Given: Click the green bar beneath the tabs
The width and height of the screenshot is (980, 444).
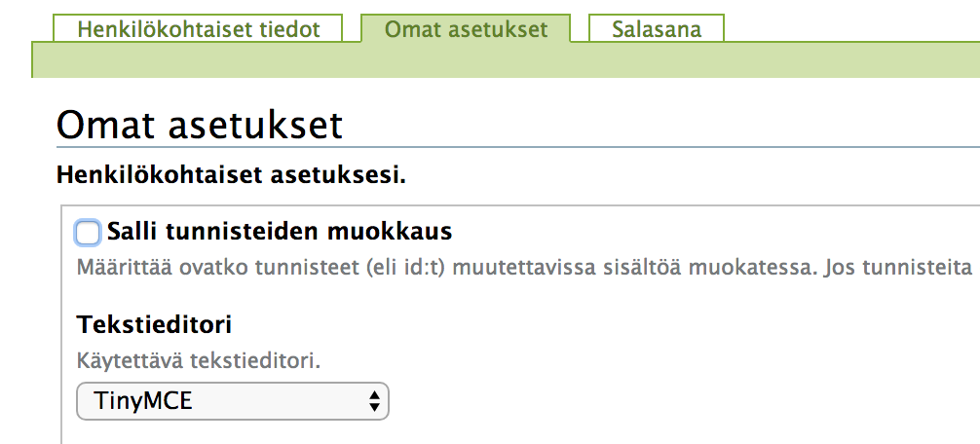Looking at the screenshot, I should 506,60.
